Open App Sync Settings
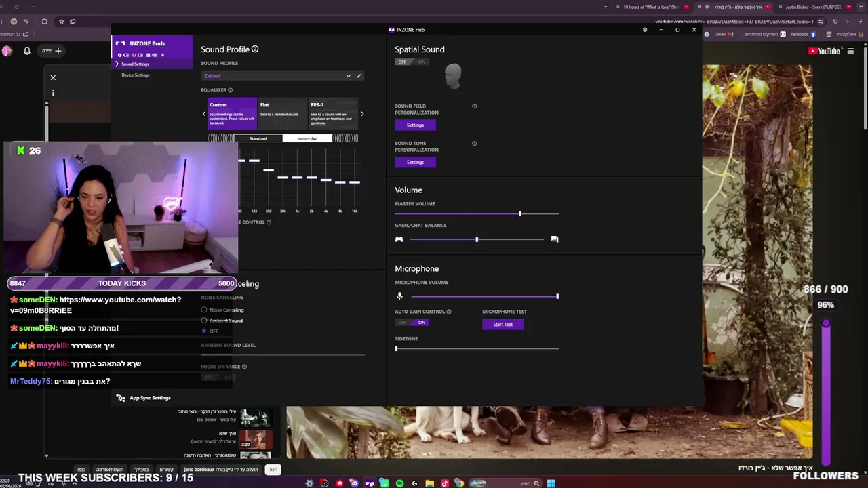Image resolution: width=868 pixels, height=488 pixels. [150, 398]
